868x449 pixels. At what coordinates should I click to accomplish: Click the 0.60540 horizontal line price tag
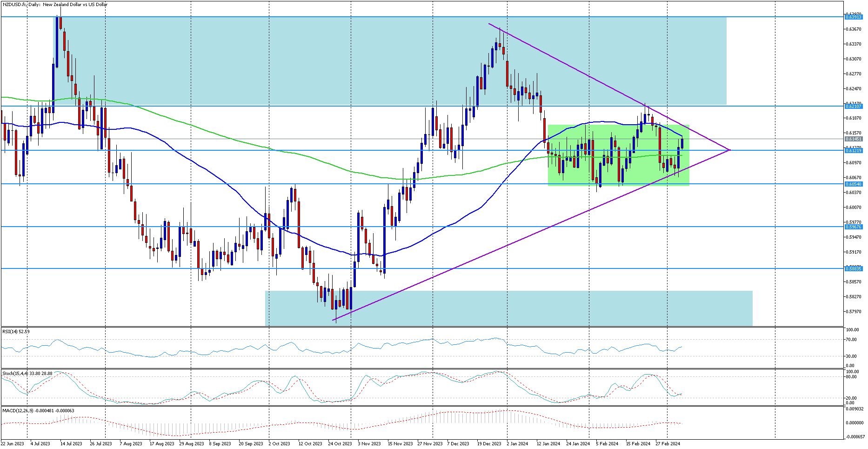(x=854, y=184)
